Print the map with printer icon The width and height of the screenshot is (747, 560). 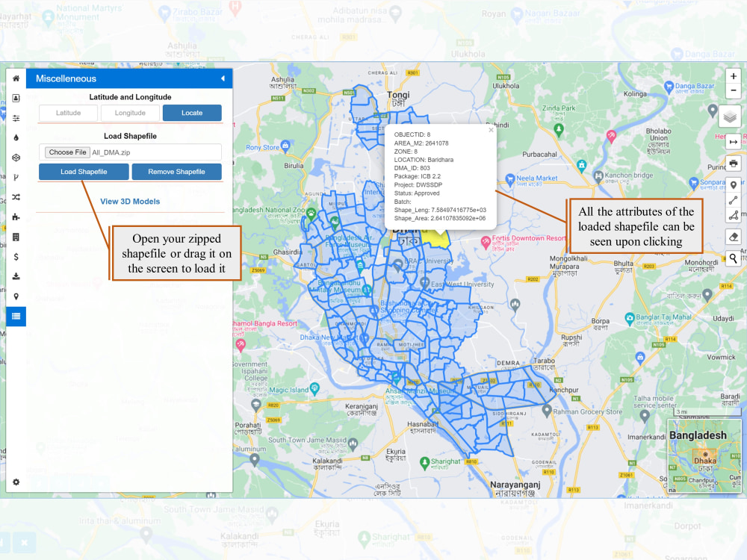pos(734,164)
